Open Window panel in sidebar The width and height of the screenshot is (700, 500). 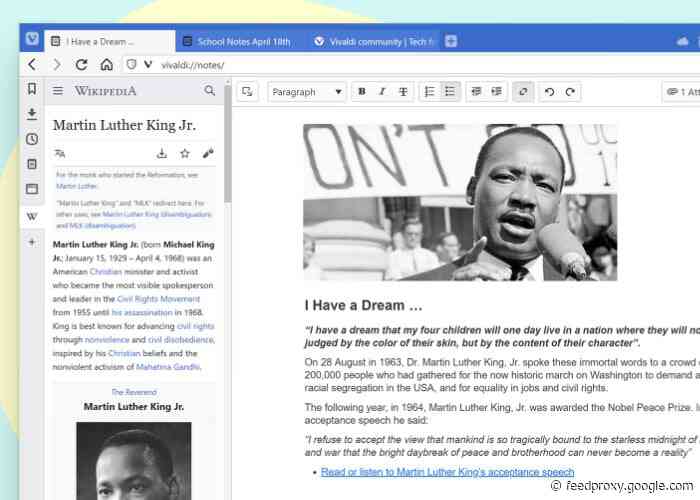coord(32,189)
